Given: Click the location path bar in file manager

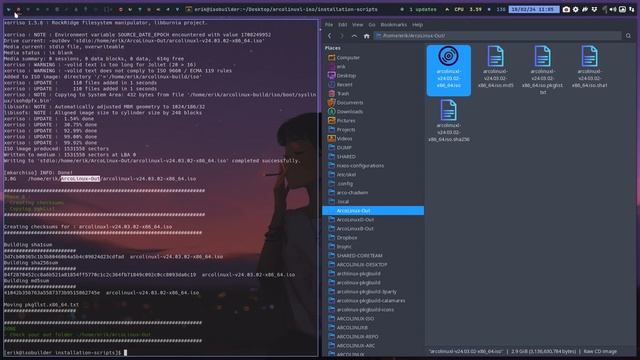Looking at the screenshot, I should pos(498,36).
